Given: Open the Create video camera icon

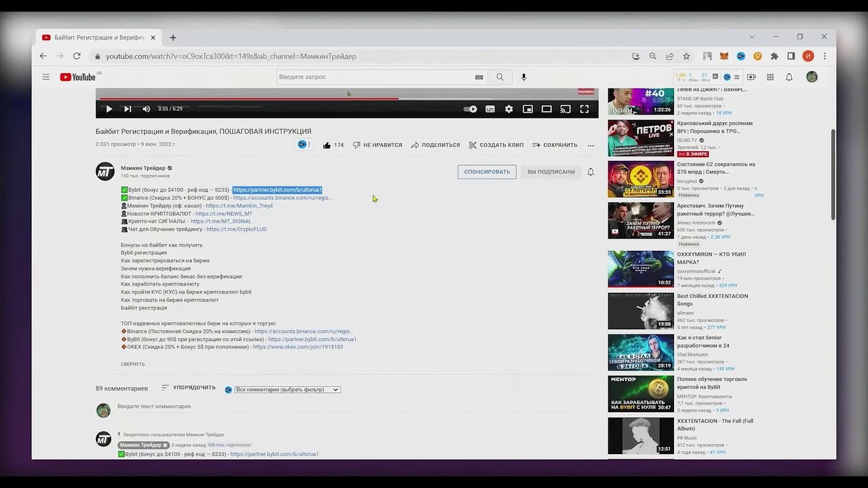Looking at the screenshot, I should click(x=751, y=77).
